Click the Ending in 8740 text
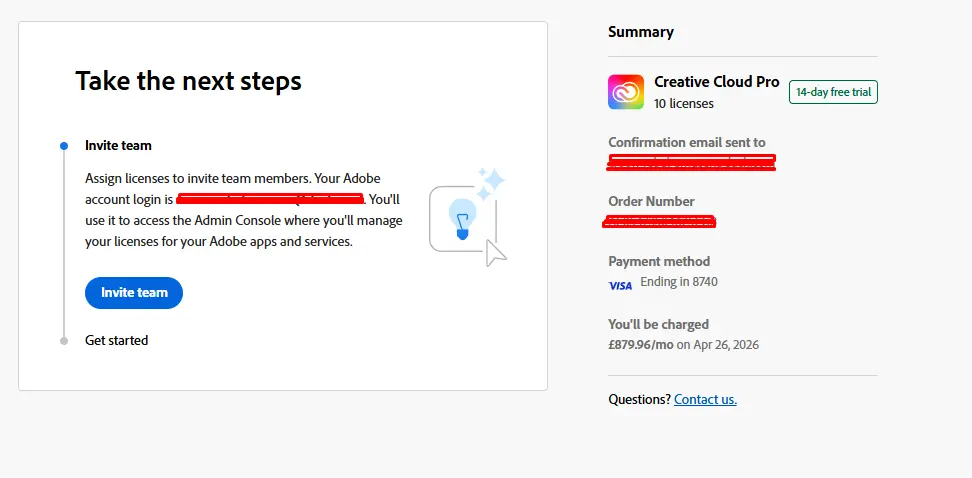 pyautogui.click(x=679, y=282)
